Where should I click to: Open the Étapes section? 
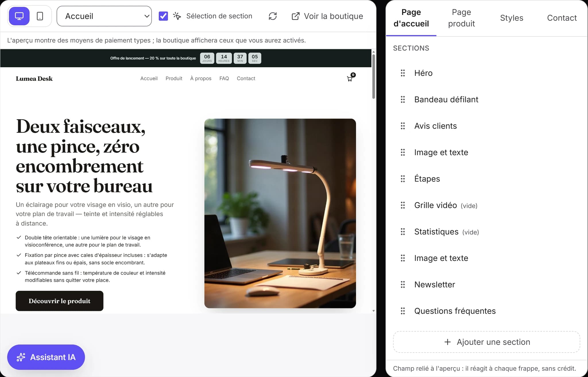point(486,179)
